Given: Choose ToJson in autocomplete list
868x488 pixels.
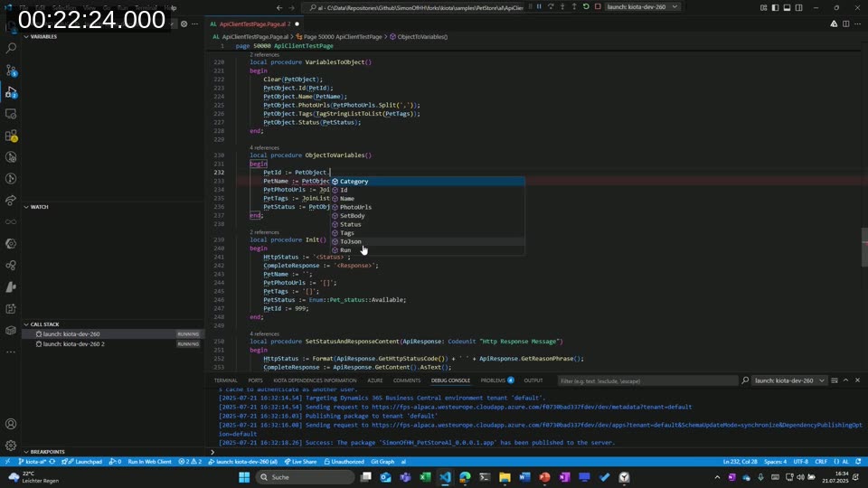Looking at the screenshot, I should click(x=428, y=241).
